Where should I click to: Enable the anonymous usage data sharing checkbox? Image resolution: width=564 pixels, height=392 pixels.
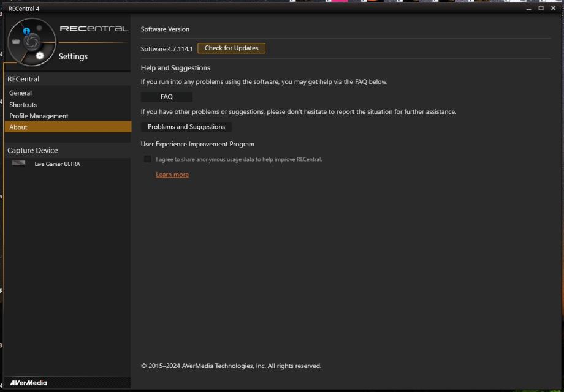[x=148, y=159]
